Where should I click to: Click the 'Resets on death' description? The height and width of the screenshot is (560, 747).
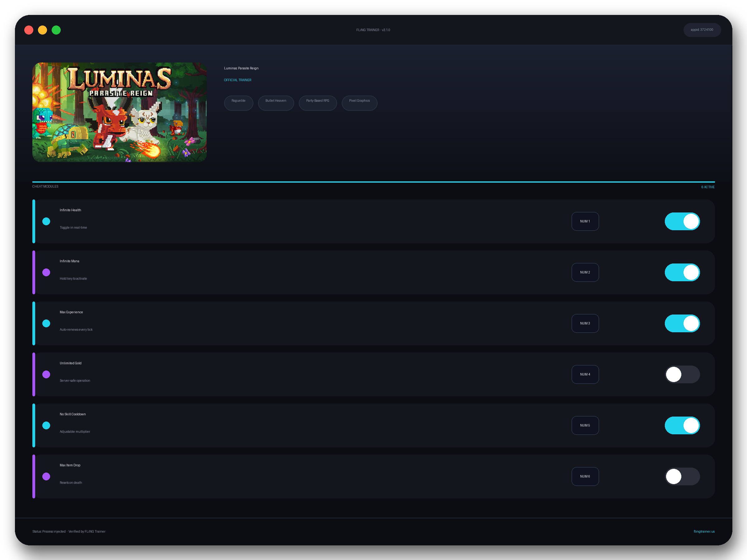[x=71, y=482]
